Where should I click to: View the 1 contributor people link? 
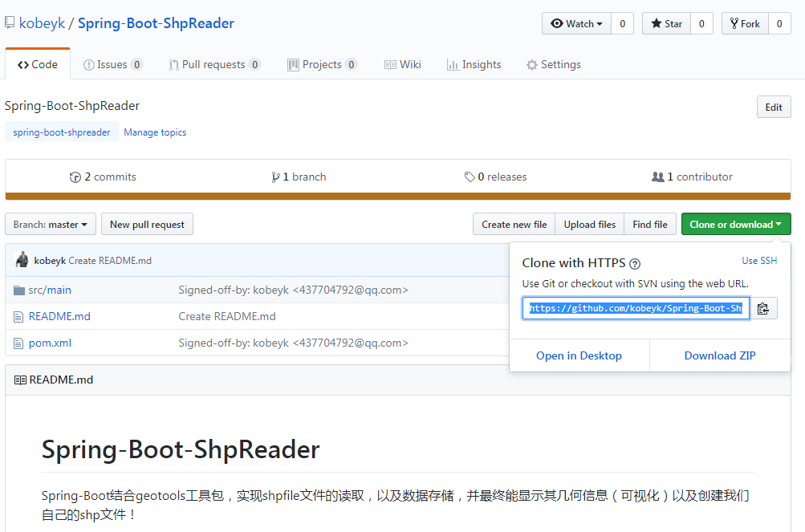[x=658, y=177]
